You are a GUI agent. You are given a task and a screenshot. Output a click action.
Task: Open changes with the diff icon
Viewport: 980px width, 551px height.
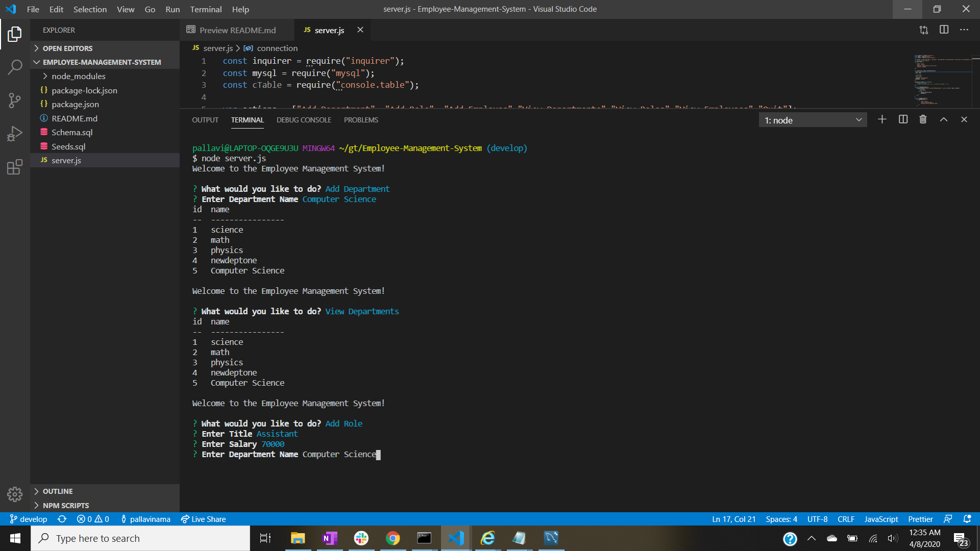[x=923, y=30]
